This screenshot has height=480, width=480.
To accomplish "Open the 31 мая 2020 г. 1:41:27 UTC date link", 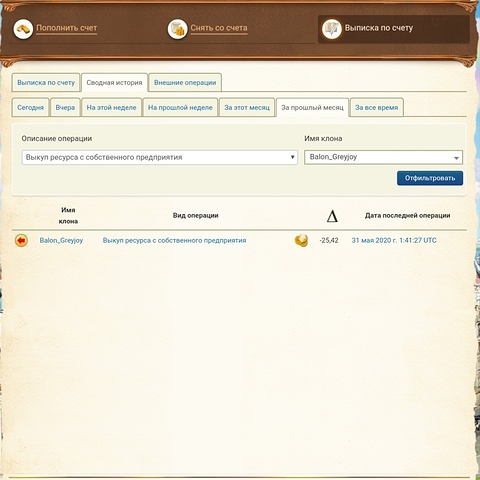I will [394, 240].
